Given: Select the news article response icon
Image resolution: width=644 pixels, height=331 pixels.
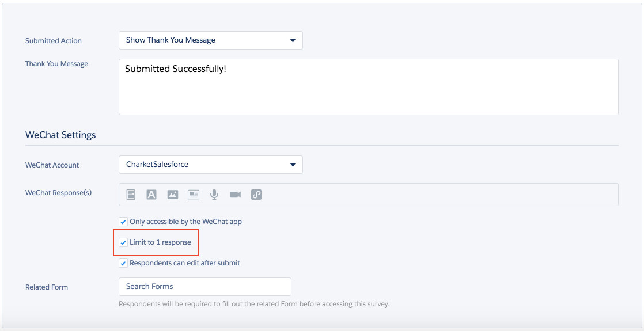Looking at the screenshot, I should click(x=193, y=195).
